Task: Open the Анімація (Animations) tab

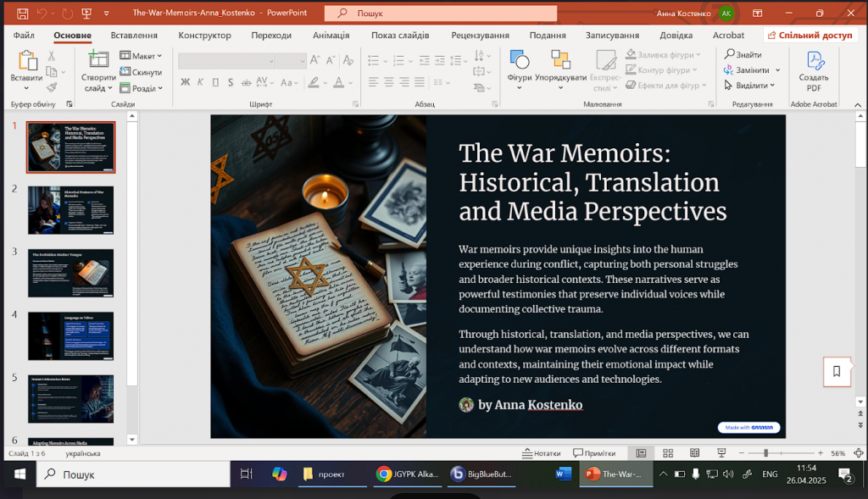Action: (331, 36)
